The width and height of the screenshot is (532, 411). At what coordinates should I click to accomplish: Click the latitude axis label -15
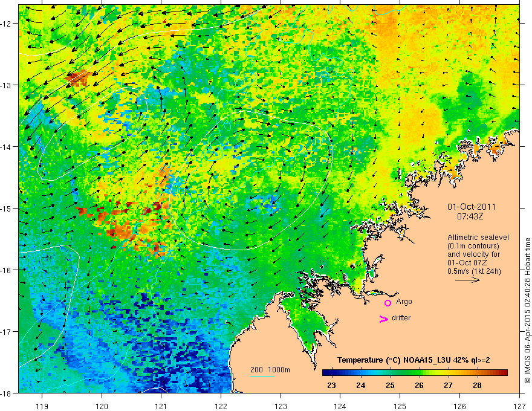(x=6, y=208)
